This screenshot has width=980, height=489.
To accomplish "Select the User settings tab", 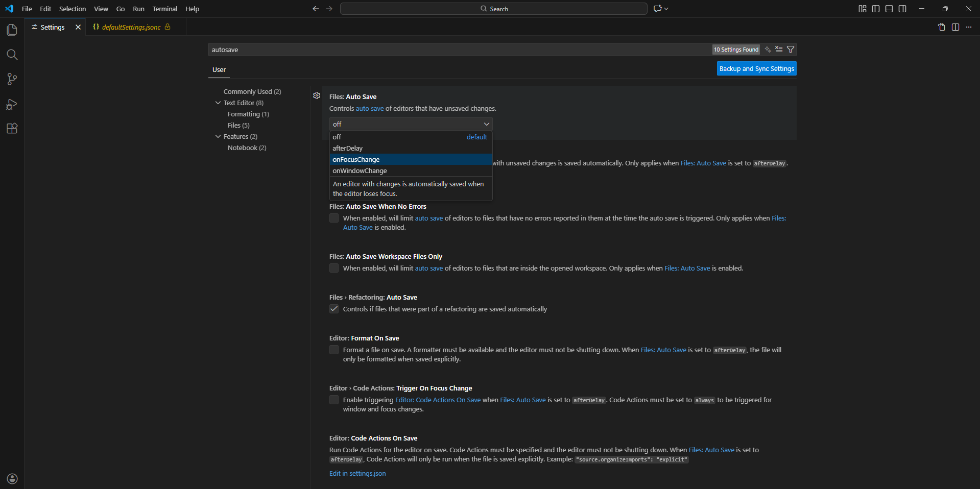I will pos(219,69).
